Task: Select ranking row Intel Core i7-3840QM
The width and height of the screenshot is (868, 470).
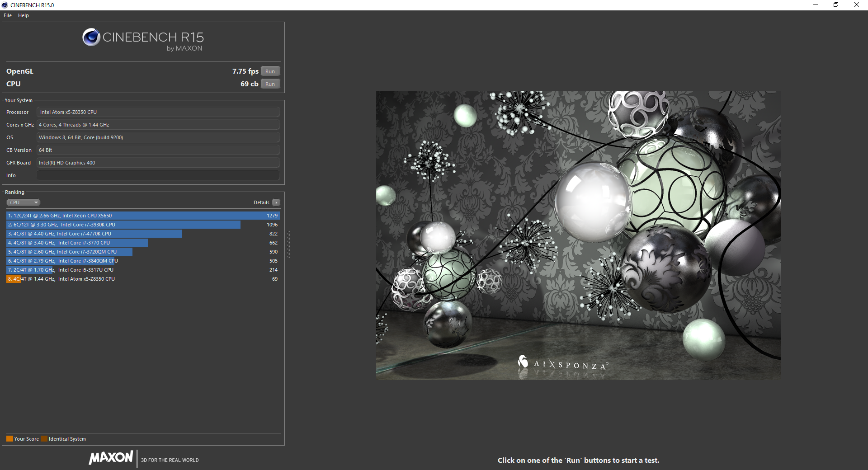Action: tap(143, 261)
